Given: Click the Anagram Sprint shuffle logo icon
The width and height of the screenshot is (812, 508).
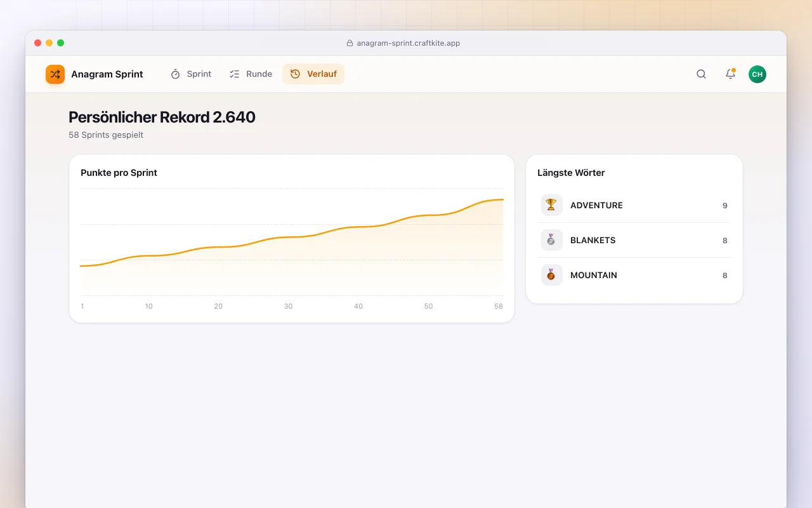Looking at the screenshot, I should tap(55, 74).
